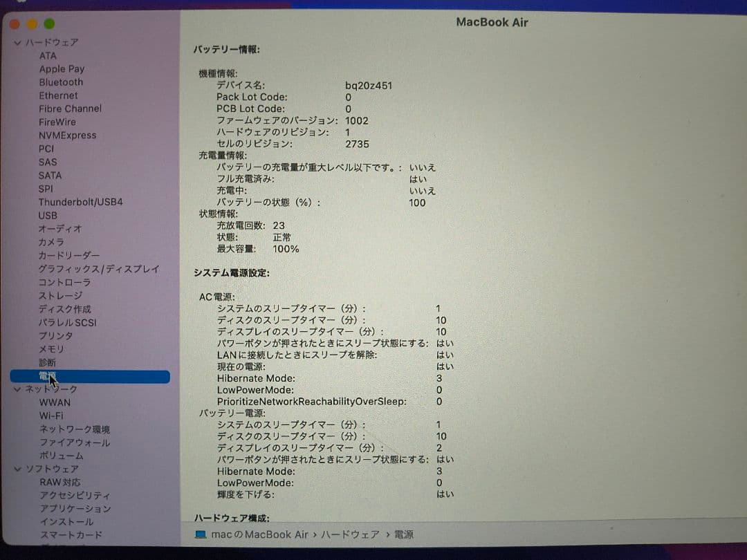
Task: Select ネットワーク環境
Action: (74, 429)
